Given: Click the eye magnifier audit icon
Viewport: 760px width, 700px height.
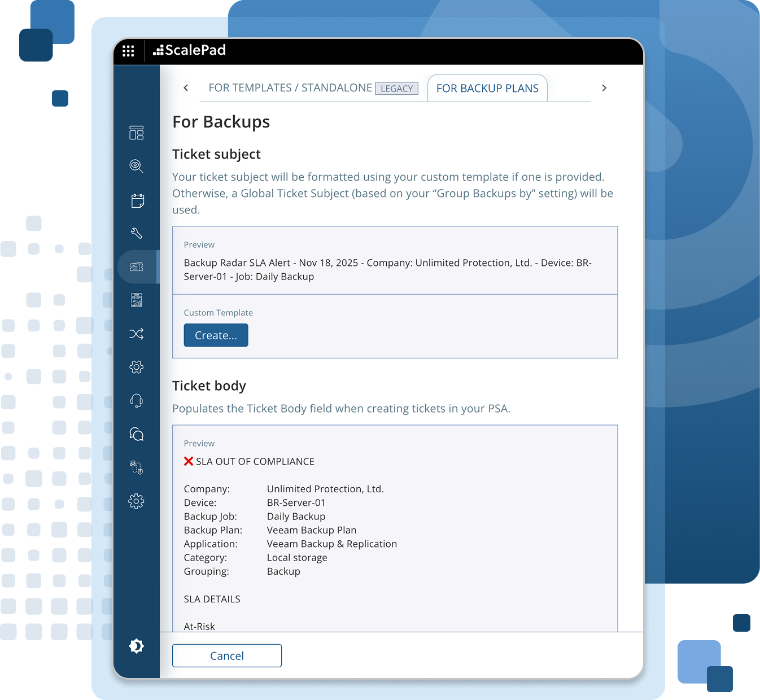Looking at the screenshot, I should (x=137, y=166).
